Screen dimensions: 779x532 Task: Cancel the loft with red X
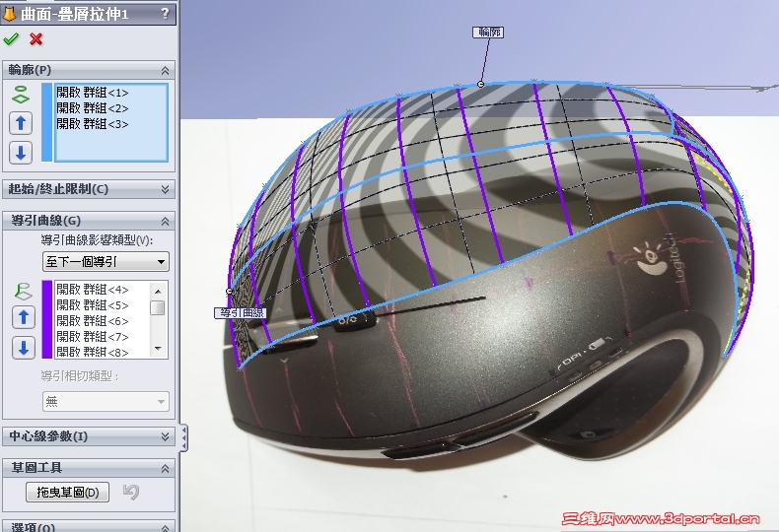(x=35, y=39)
